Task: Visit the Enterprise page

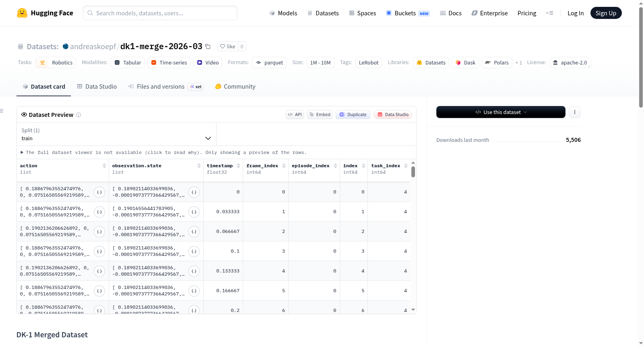Action: click(x=489, y=13)
